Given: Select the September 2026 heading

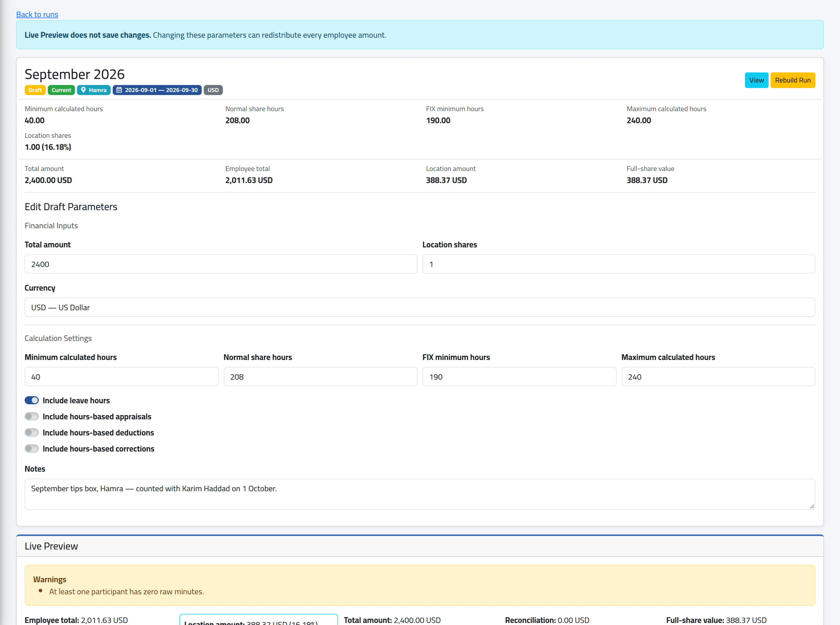Looking at the screenshot, I should [x=75, y=74].
